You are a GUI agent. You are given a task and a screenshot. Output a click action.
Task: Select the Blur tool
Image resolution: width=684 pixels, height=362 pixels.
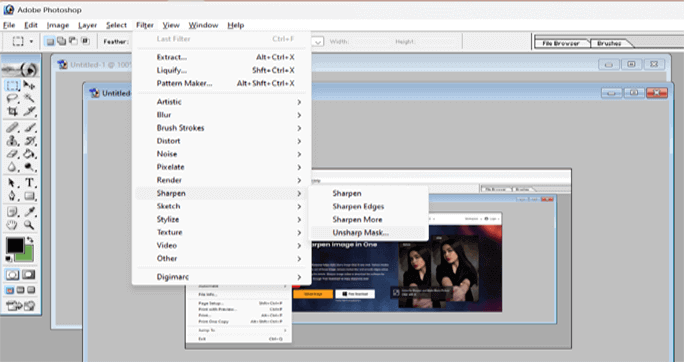pyautogui.click(x=13, y=167)
